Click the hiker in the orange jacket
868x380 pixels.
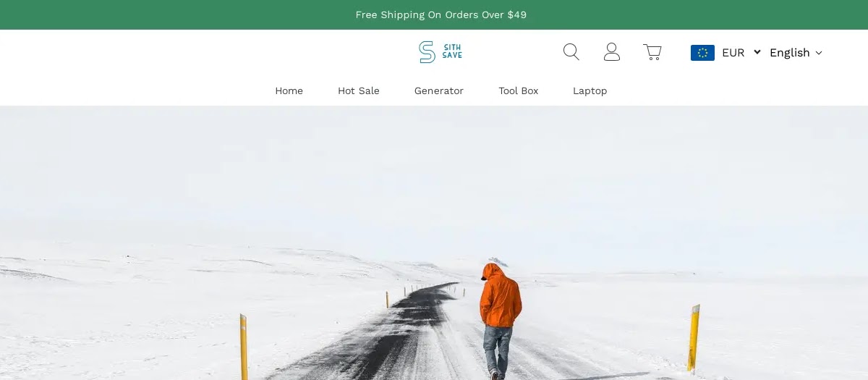pyautogui.click(x=500, y=304)
